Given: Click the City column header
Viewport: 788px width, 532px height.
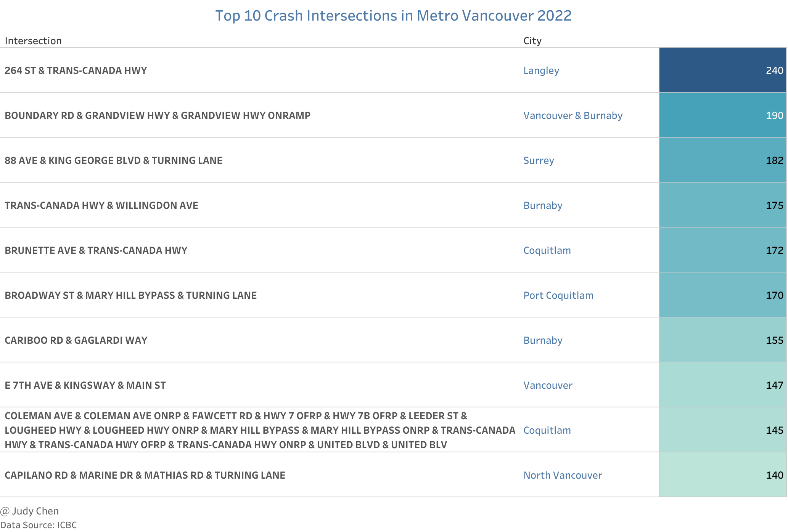Looking at the screenshot, I should (x=532, y=41).
